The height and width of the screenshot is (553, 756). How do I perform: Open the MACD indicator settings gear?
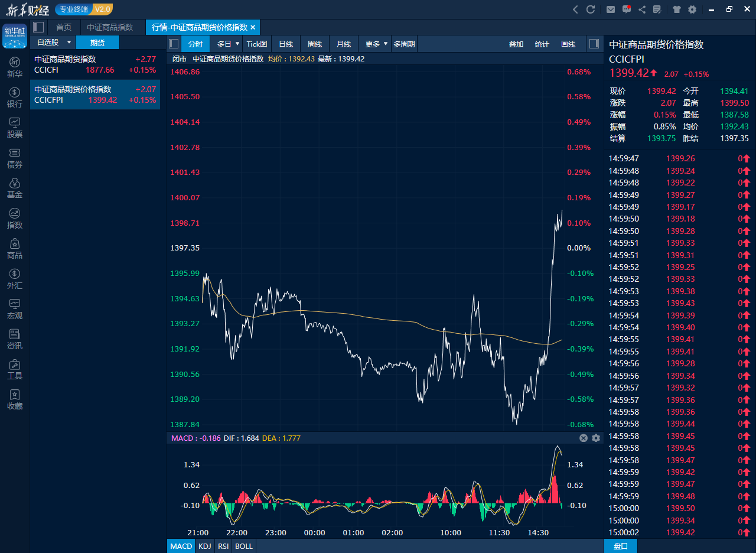(596, 438)
